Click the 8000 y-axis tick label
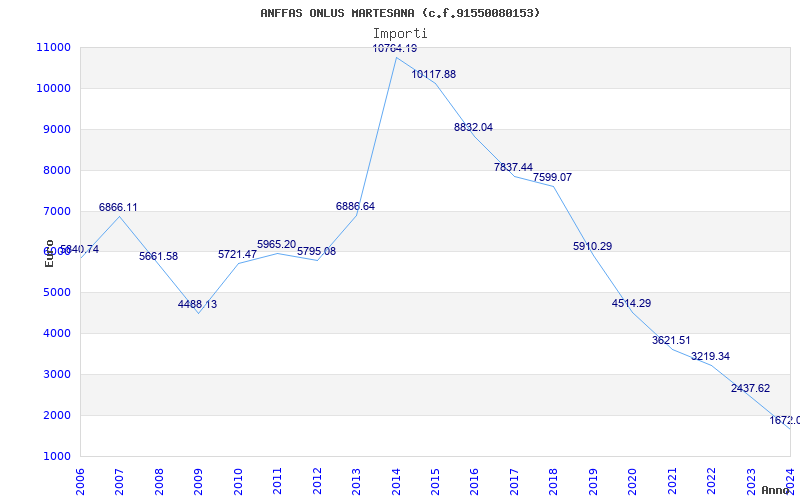 56,170
